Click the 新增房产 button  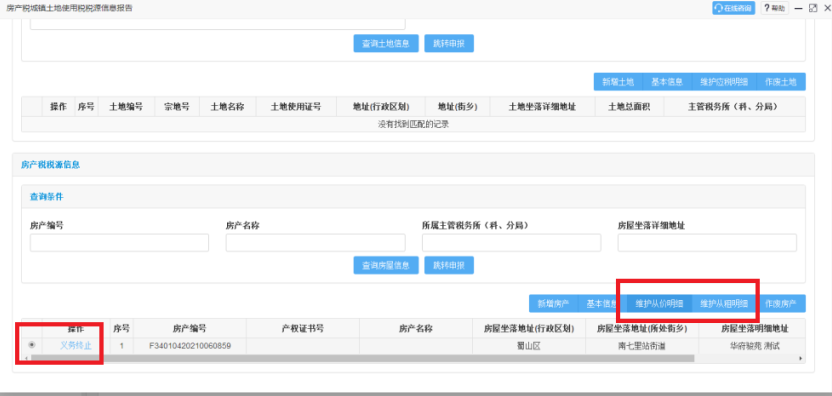553,304
